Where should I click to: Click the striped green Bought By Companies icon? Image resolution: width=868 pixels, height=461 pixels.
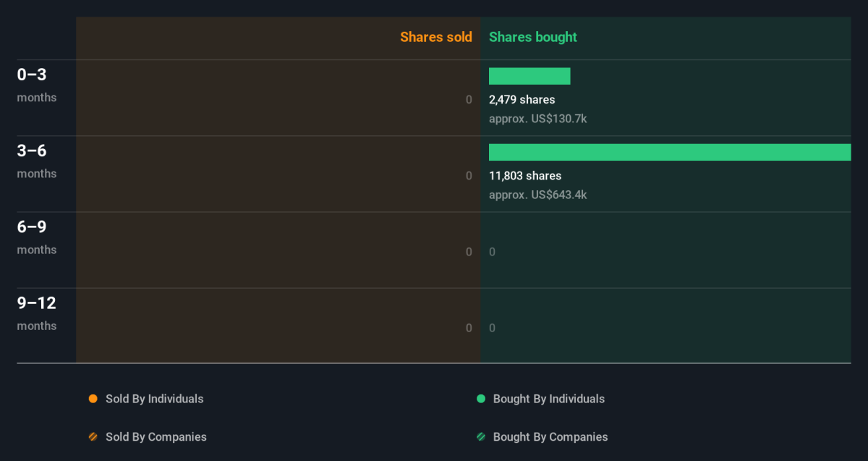coord(481,437)
